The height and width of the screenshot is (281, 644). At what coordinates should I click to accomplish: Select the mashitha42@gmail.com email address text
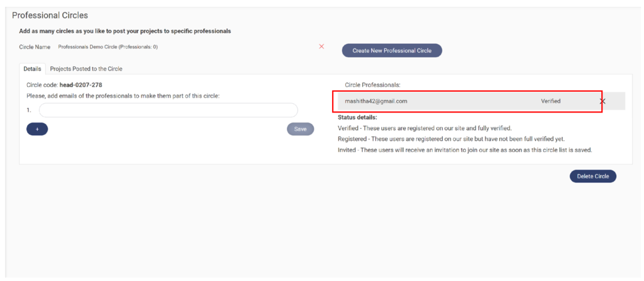click(376, 101)
